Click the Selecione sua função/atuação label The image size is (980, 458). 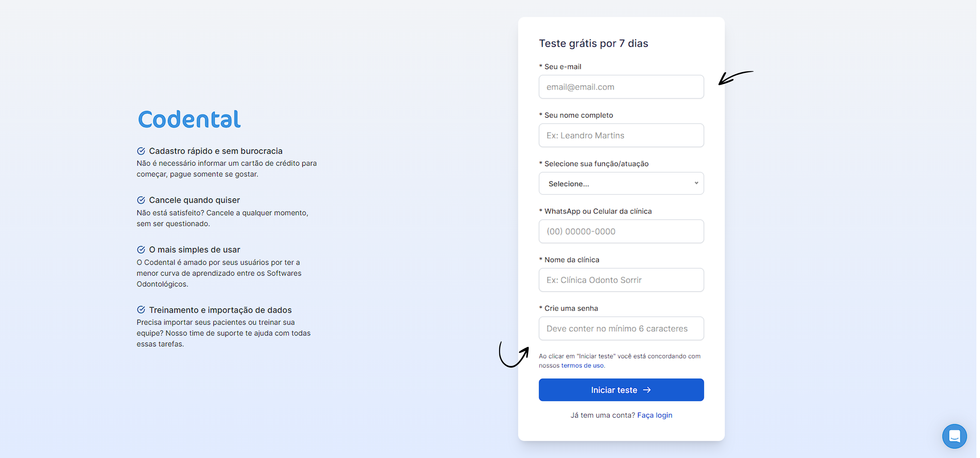(596, 164)
